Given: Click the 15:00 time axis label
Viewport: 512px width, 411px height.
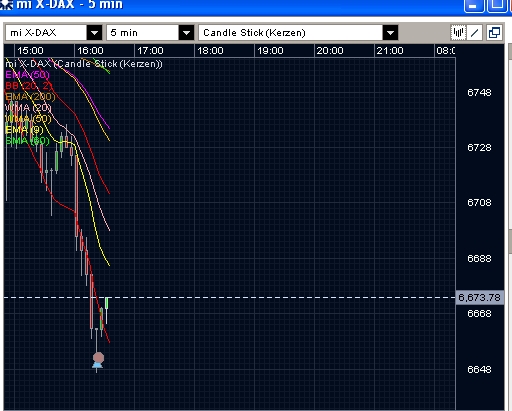Looking at the screenshot, I should (x=30, y=51).
